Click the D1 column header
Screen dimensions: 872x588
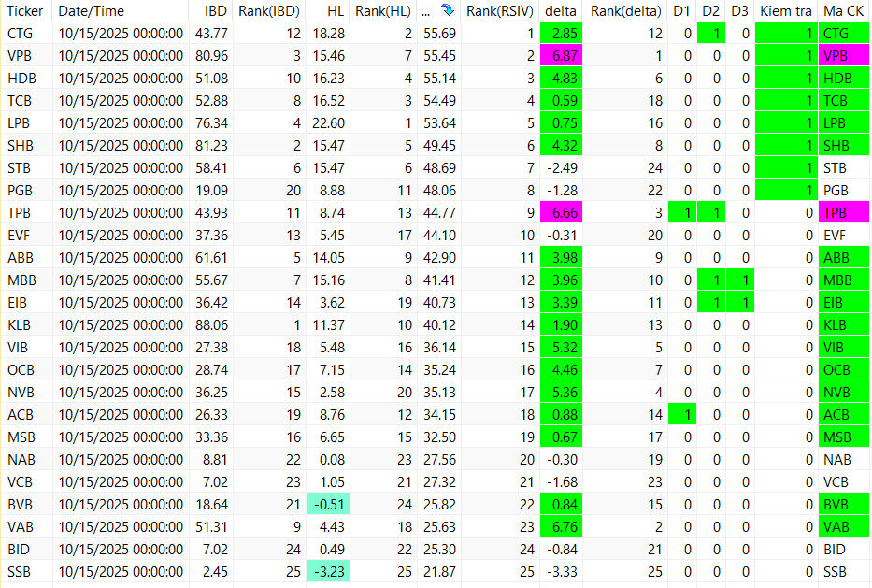click(x=681, y=11)
